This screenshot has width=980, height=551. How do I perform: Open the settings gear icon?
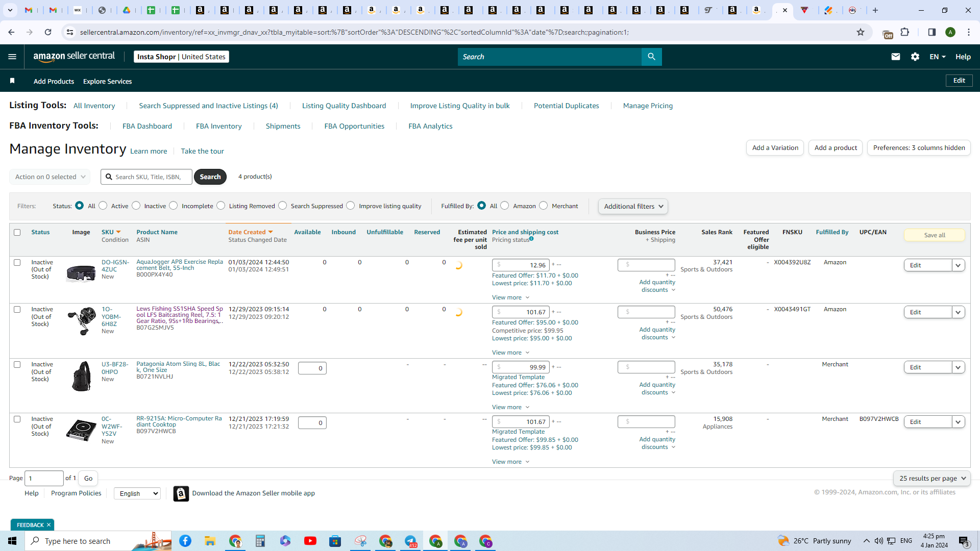pos(915,57)
